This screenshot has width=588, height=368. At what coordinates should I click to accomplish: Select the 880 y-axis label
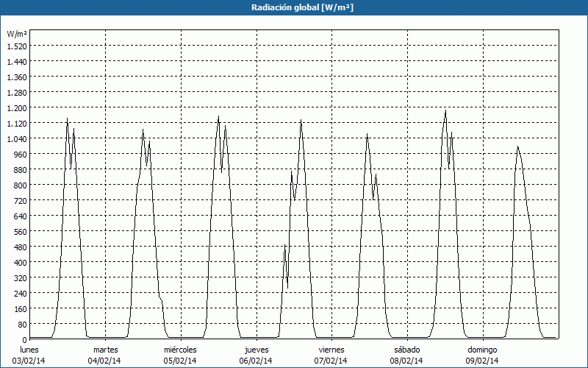[21, 170]
